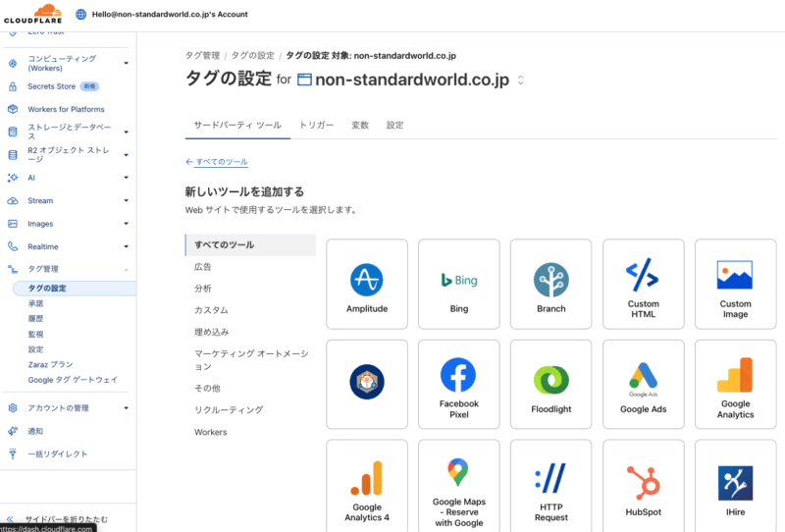Screen dimensions: 785x532
Task: Click the Stream cloud icon
Action: pyautogui.click(x=13, y=200)
